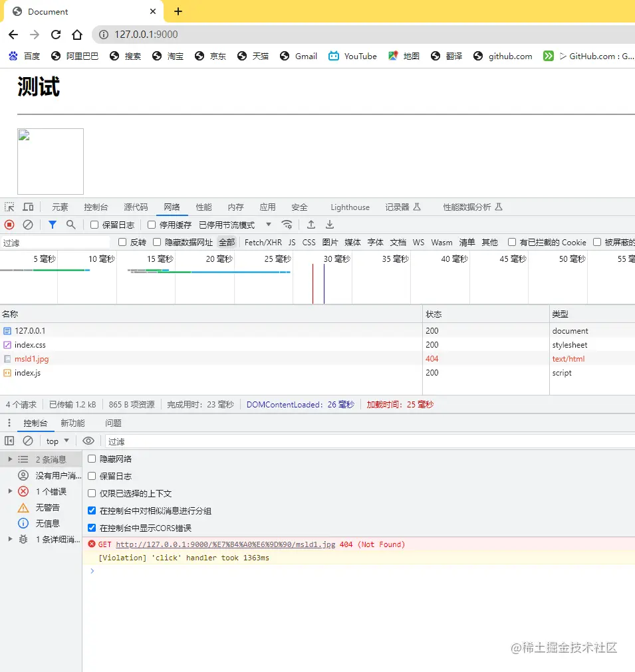635x672 pixels.
Task: Click the browser back arrow
Action: pyautogui.click(x=13, y=35)
